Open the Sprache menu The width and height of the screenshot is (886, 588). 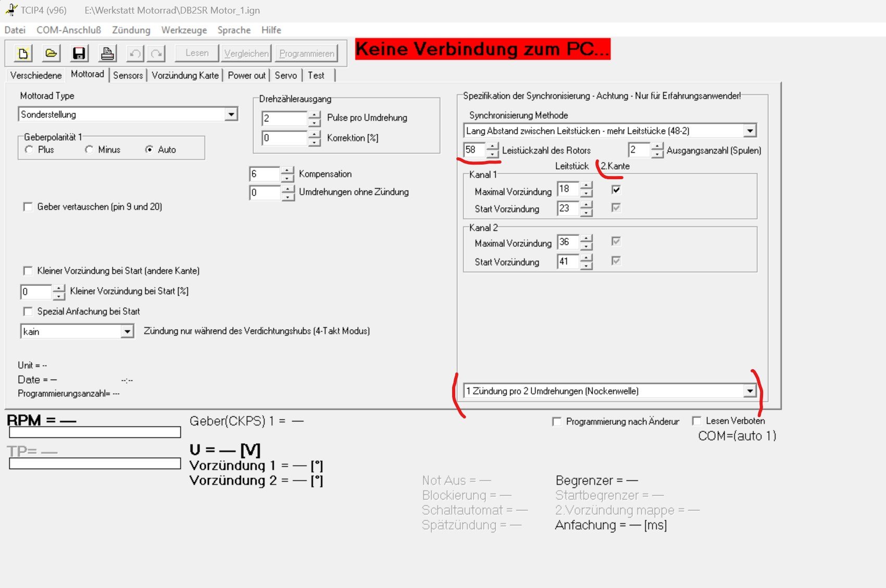[x=234, y=30]
